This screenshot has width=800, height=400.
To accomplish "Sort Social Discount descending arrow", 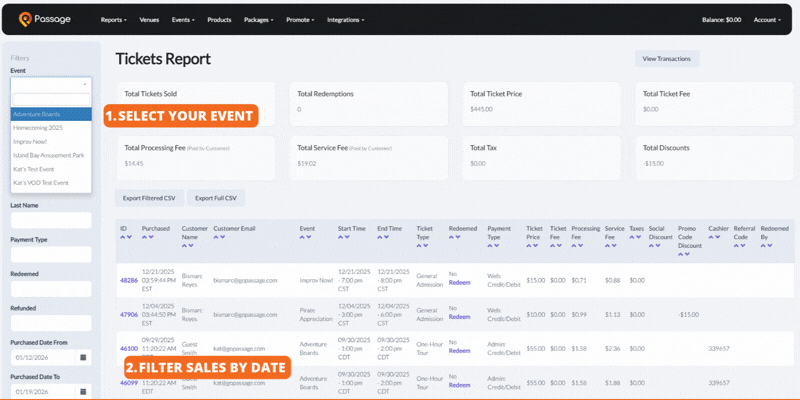I will coord(658,245).
